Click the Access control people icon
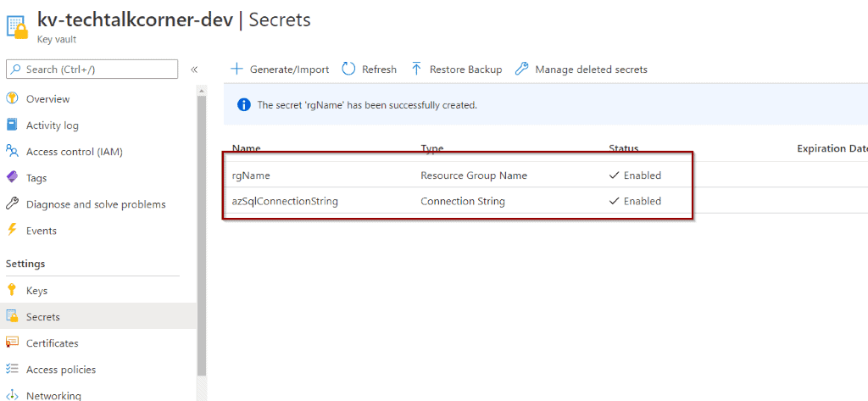 (12, 151)
